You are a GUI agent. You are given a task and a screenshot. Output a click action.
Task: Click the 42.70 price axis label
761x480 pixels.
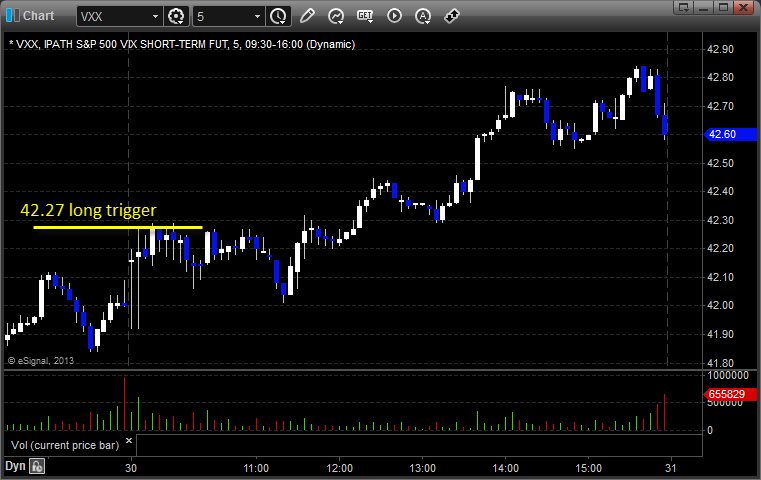pos(720,106)
